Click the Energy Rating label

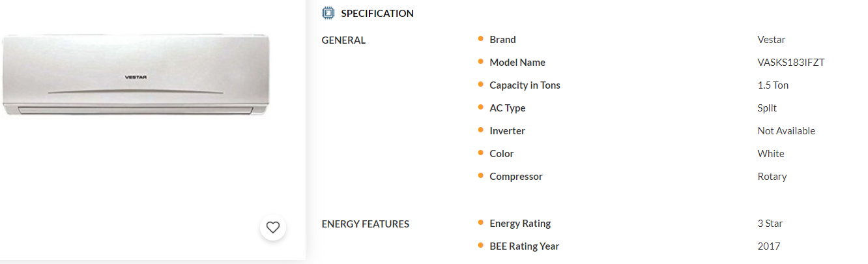click(x=520, y=224)
